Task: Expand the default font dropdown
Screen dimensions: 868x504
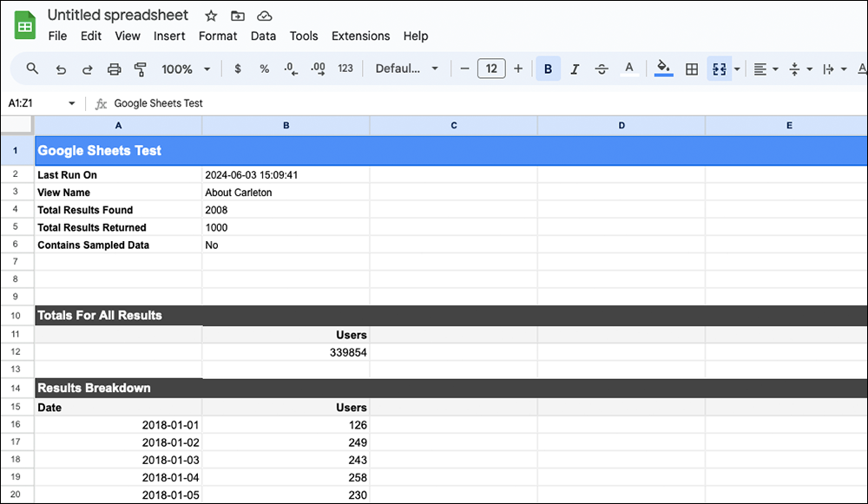Action: click(407, 69)
